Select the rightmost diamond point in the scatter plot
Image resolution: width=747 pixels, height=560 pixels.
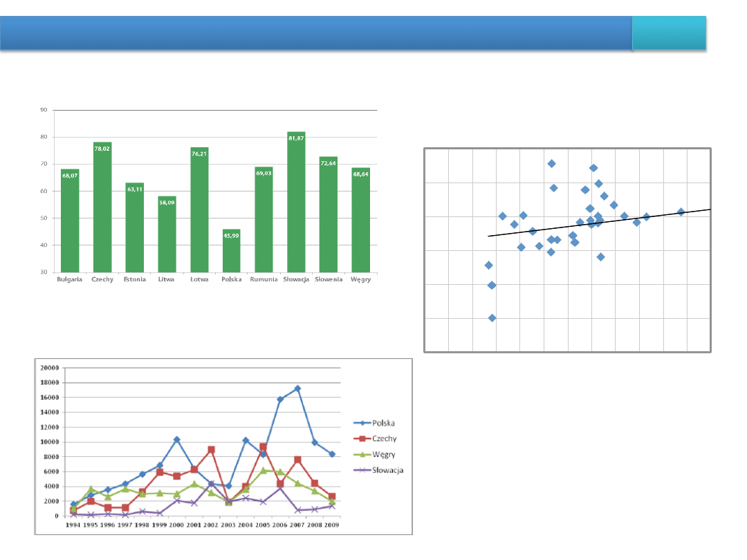coord(681,212)
